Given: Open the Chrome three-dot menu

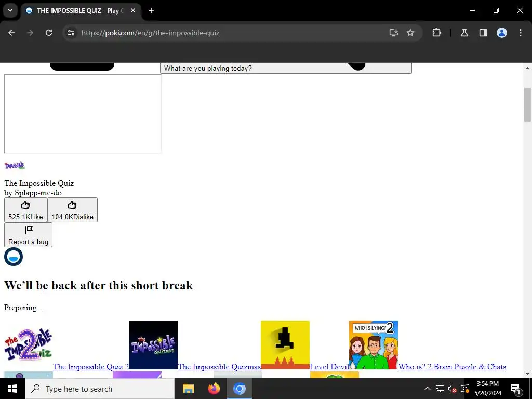Looking at the screenshot, I should pos(521,33).
